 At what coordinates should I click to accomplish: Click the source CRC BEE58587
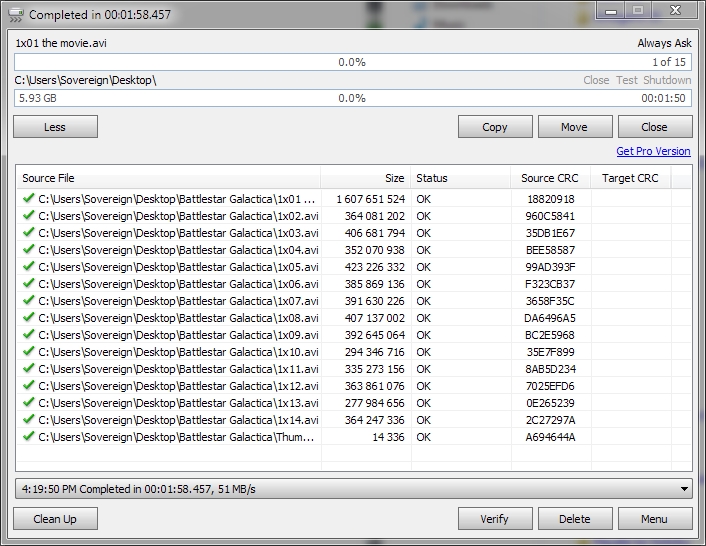click(x=550, y=250)
